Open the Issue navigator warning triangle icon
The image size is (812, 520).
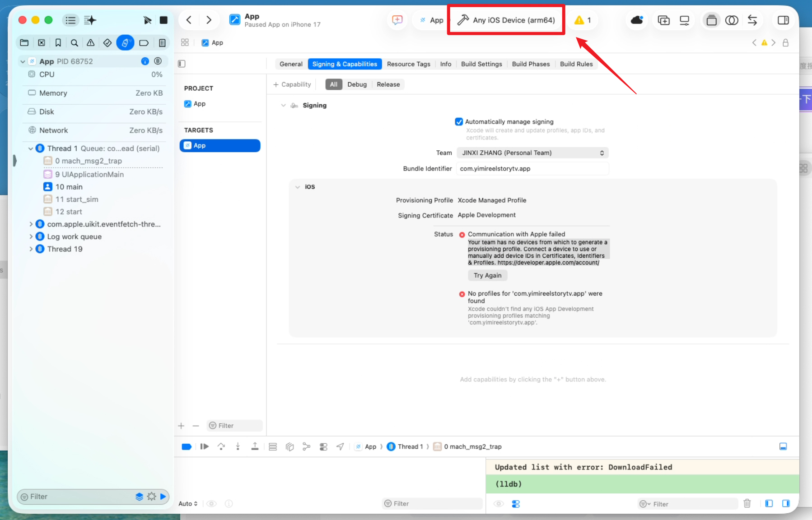(x=91, y=43)
